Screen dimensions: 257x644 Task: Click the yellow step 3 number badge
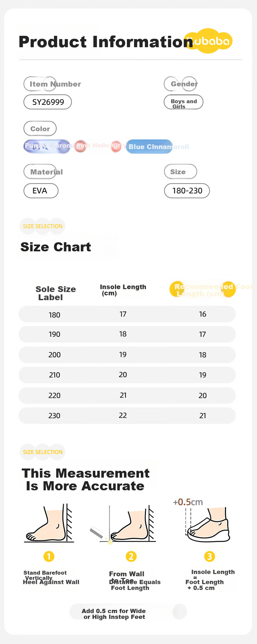[210, 556]
